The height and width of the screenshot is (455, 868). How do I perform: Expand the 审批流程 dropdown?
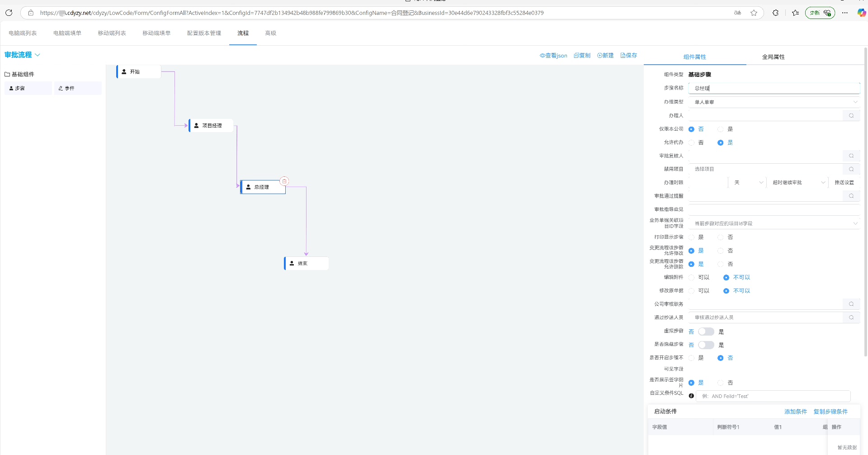pyautogui.click(x=22, y=55)
